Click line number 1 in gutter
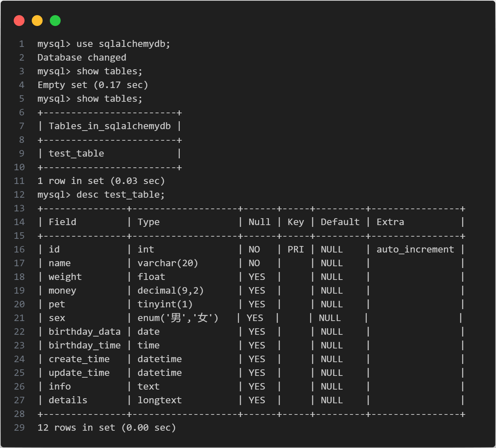Viewport: 496px width, 448px height. click(x=22, y=44)
